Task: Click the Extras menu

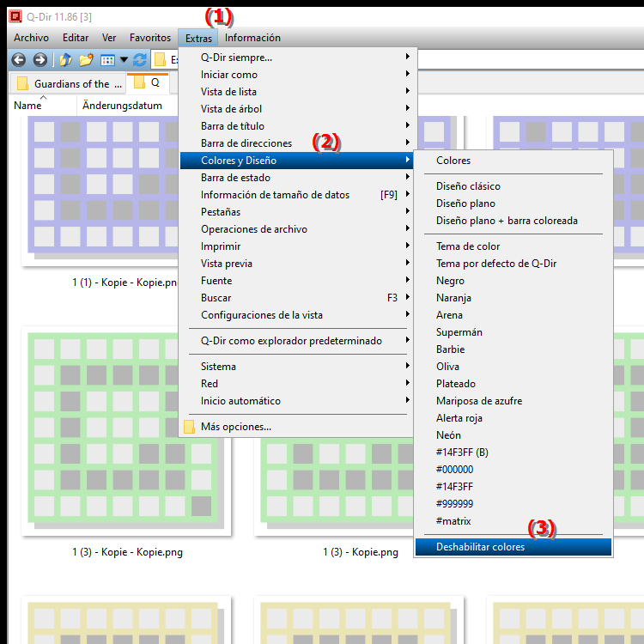Action: tap(198, 38)
